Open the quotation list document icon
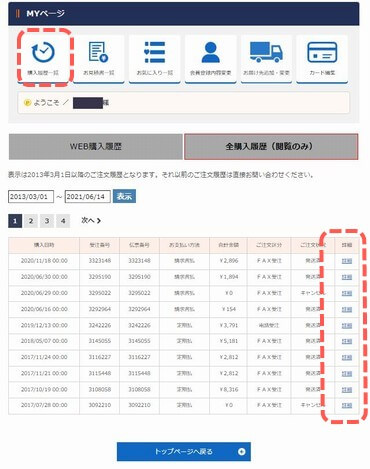Image resolution: width=370 pixels, height=469 pixels. coord(98,52)
